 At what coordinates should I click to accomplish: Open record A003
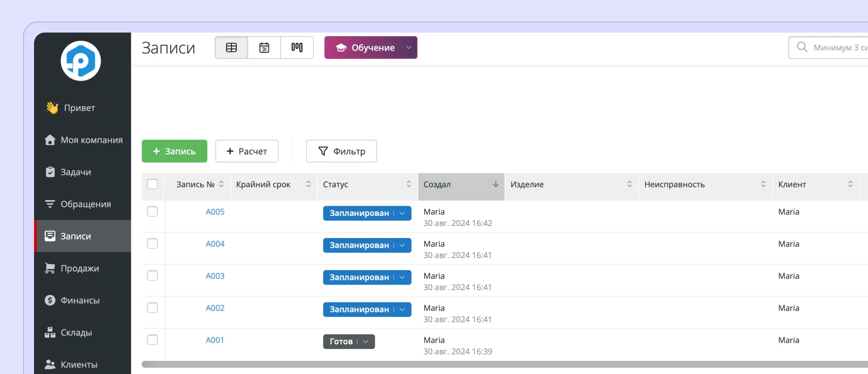click(x=215, y=276)
